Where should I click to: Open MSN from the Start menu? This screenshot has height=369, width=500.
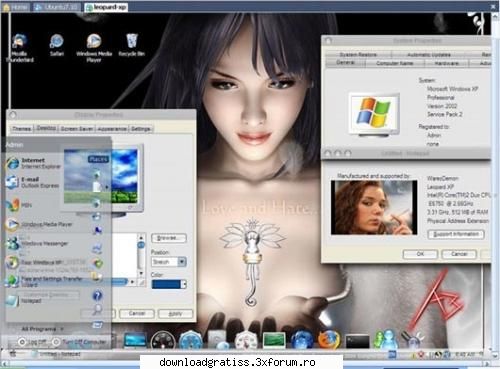click(x=19, y=205)
